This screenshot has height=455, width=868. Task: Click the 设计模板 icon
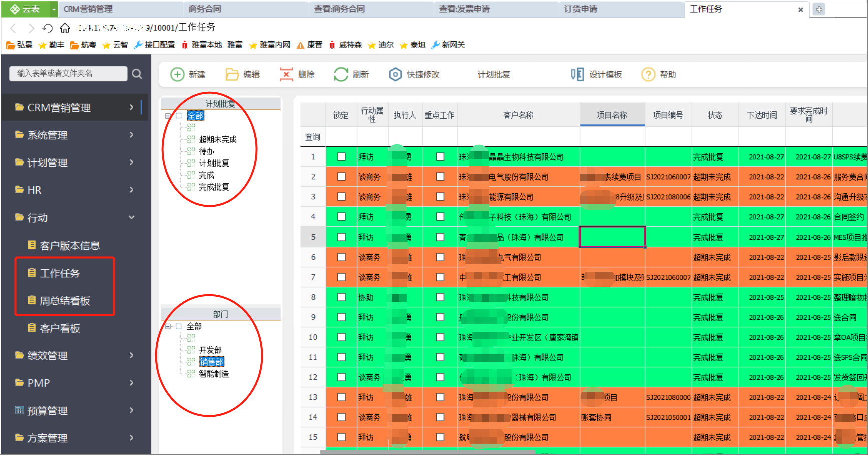tap(577, 74)
